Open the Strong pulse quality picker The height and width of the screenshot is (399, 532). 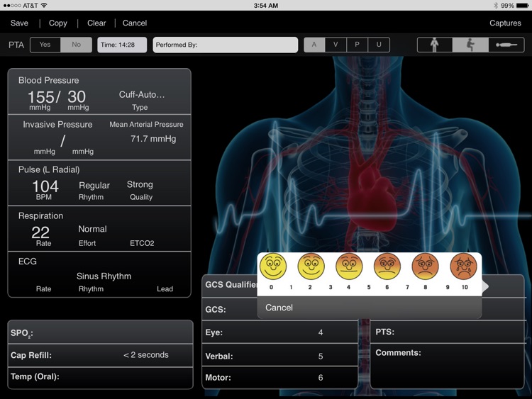(140, 184)
